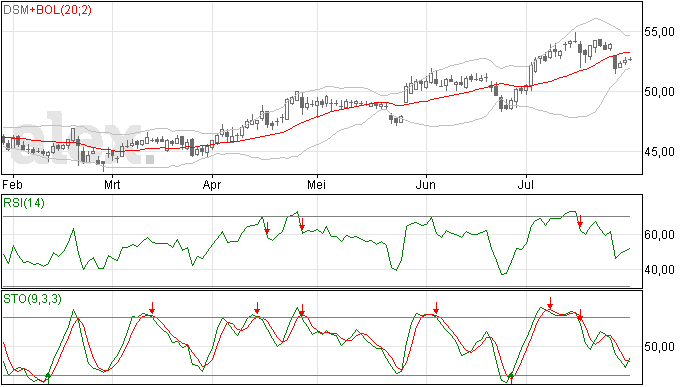Click the Jul month label
Image resolution: width=690 pixels, height=387 pixels.
[525, 184]
